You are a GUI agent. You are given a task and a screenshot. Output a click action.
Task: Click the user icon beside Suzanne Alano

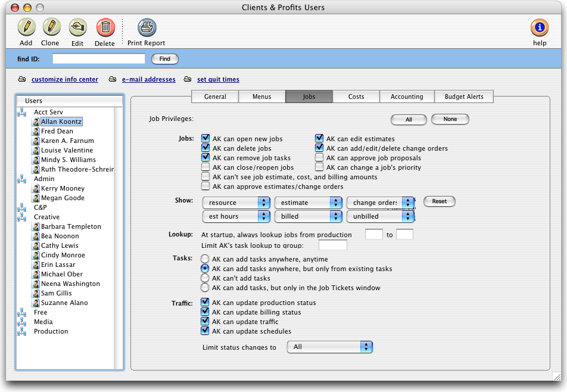36,303
